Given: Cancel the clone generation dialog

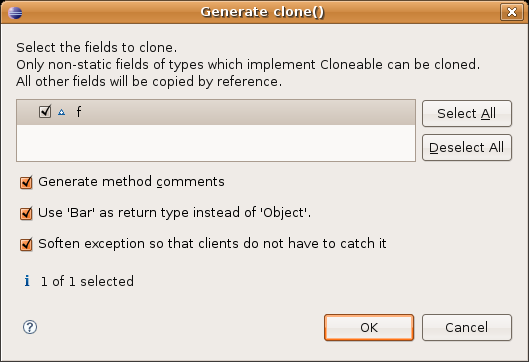Looking at the screenshot, I should (467, 327).
